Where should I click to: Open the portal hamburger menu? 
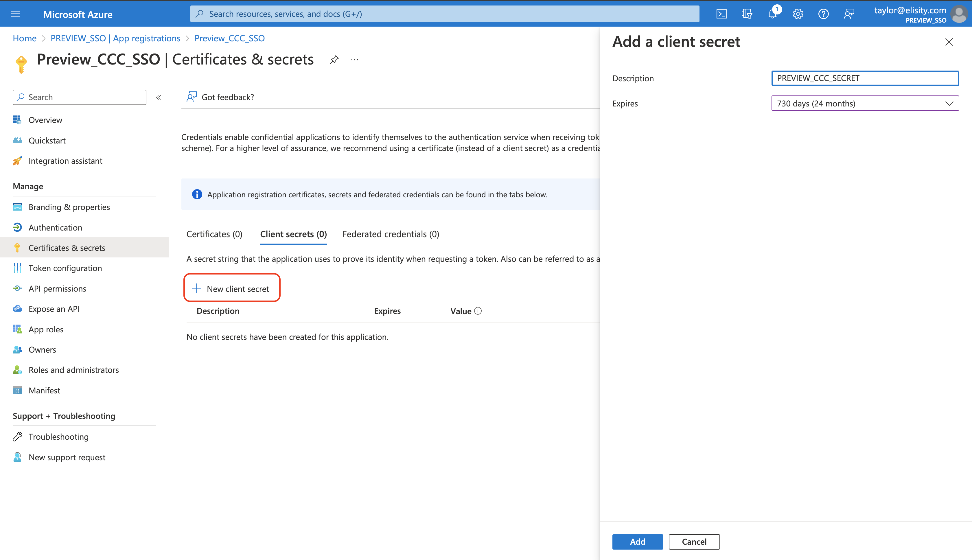(x=15, y=14)
